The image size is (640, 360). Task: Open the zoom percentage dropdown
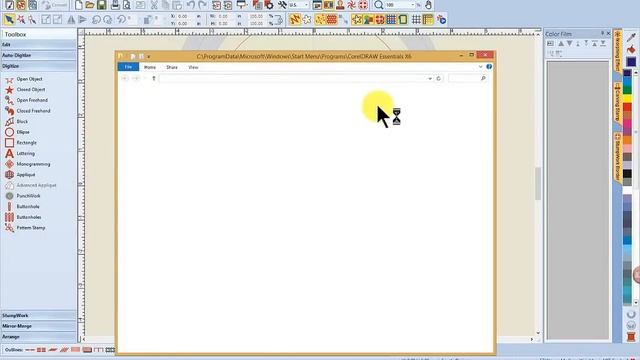pos(413,5)
